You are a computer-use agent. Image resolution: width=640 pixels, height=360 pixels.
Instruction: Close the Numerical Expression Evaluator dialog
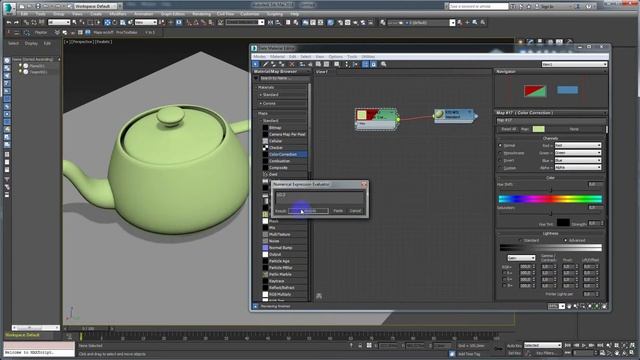coord(364,184)
